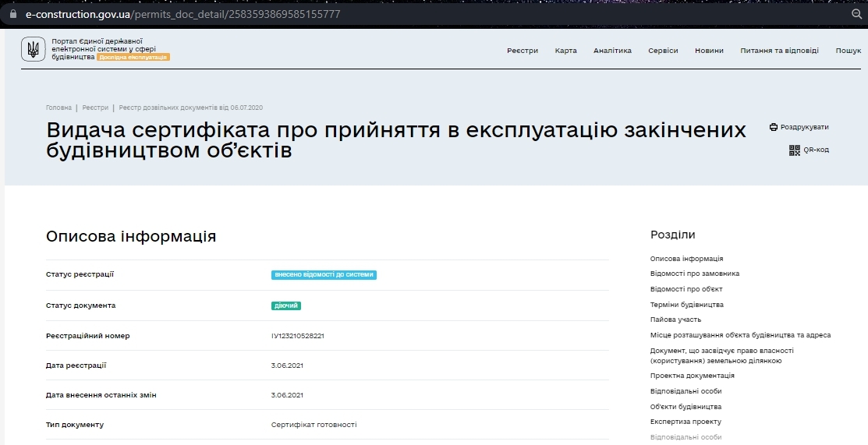Go to Проектна документація section
This screenshot has height=445, width=868.
pyautogui.click(x=692, y=376)
